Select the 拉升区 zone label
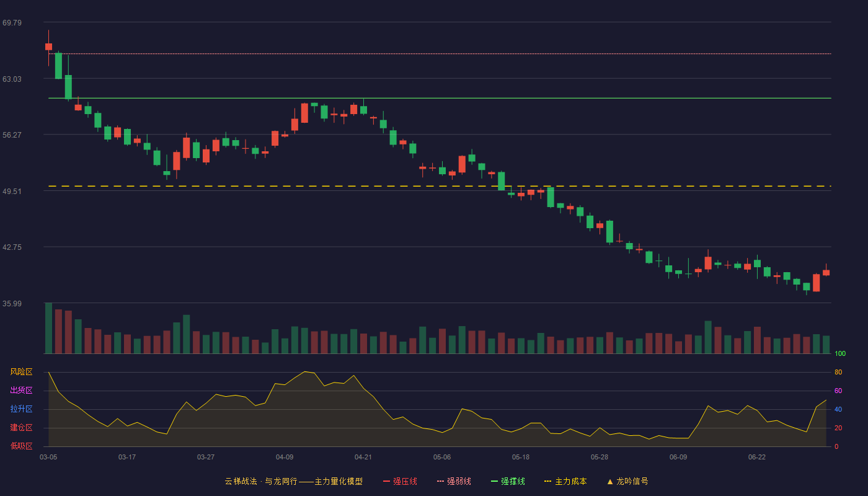The width and height of the screenshot is (868, 496). pos(21,409)
